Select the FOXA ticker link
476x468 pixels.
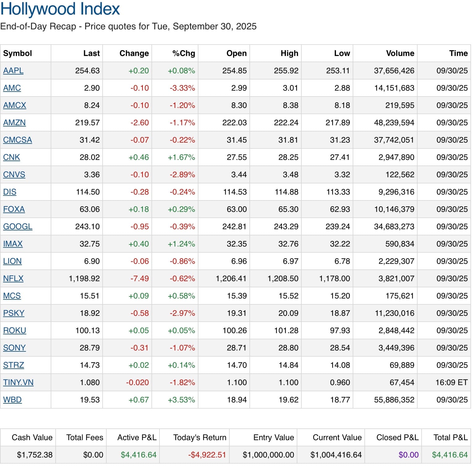14,209
